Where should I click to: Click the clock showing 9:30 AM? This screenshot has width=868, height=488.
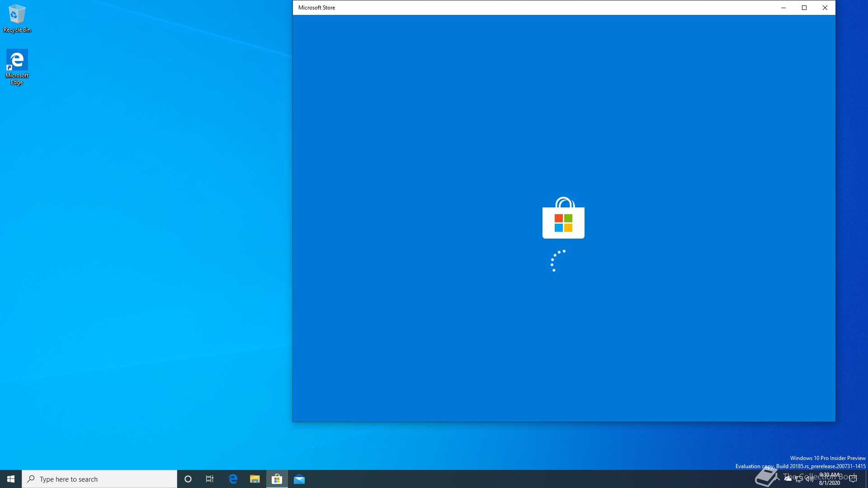pyautogui.click(x=830, y=479)
